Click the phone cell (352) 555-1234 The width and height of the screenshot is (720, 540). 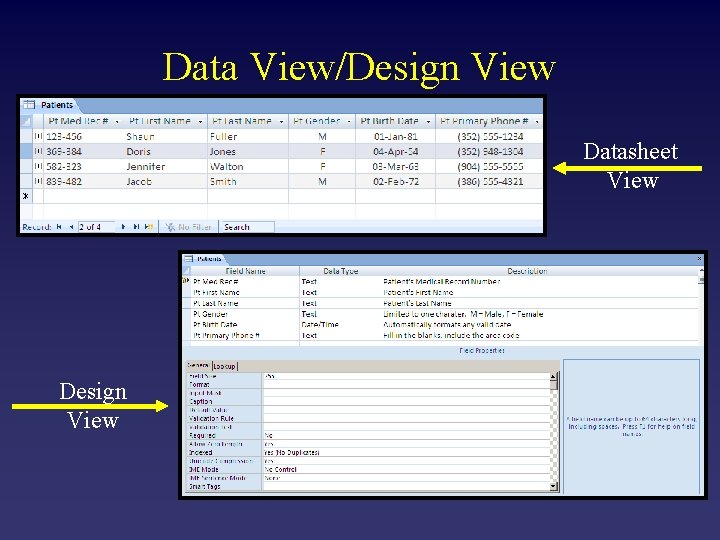490,136
